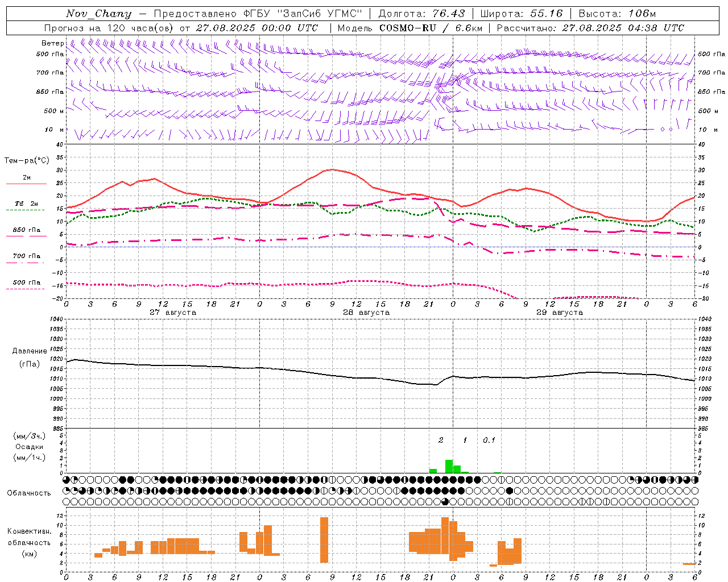
Task: Click the Ветер panel label
Action: pos(52,43)
